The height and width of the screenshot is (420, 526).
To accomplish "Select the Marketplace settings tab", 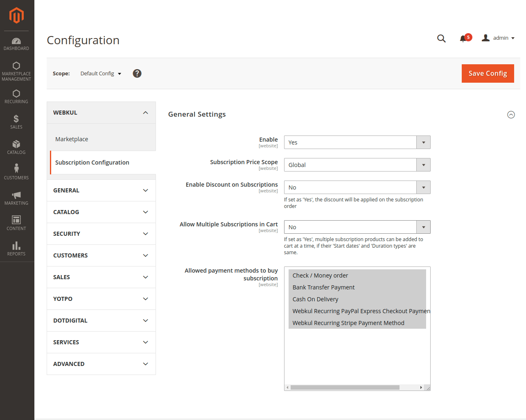I will (102, 139).
